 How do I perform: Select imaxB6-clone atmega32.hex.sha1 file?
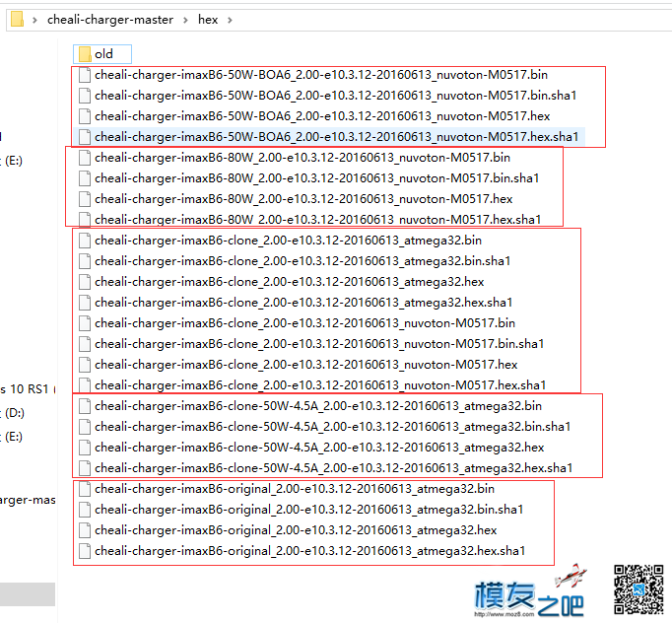296,303
